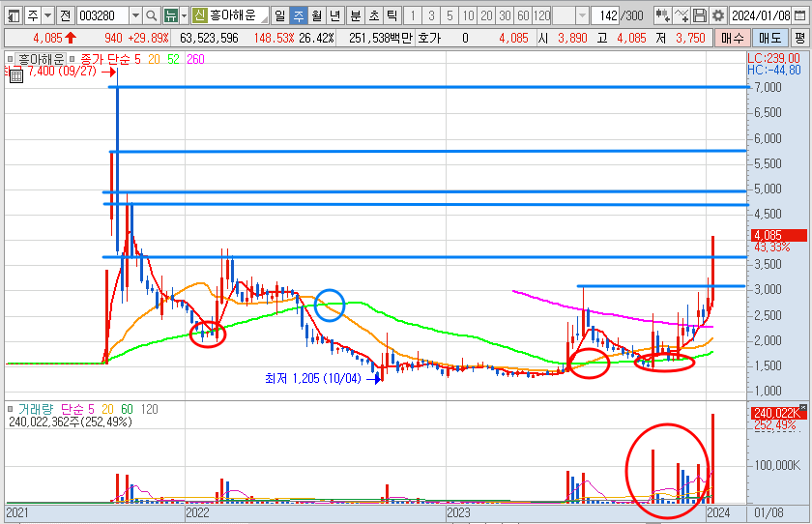Image resolution: width=812 pixels, height=524 pixels.
Task: Edit the 142 bar count field
Action: click(x=605, y=16)
